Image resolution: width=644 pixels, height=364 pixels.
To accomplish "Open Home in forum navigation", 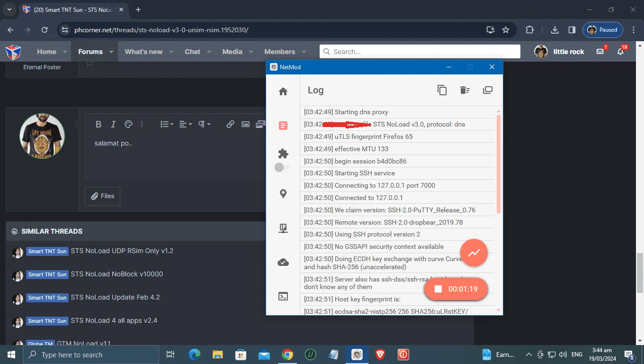I will tap(46, 52).
